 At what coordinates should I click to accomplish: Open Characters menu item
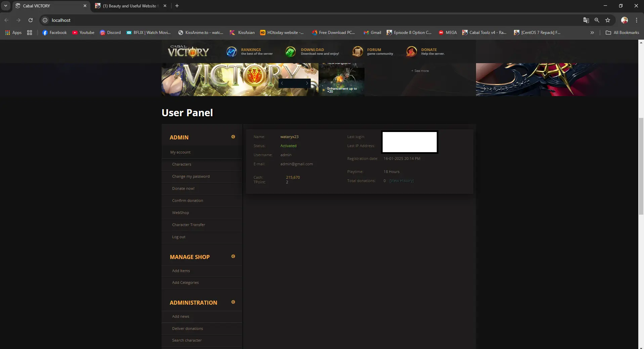click(x=182, y=164)
